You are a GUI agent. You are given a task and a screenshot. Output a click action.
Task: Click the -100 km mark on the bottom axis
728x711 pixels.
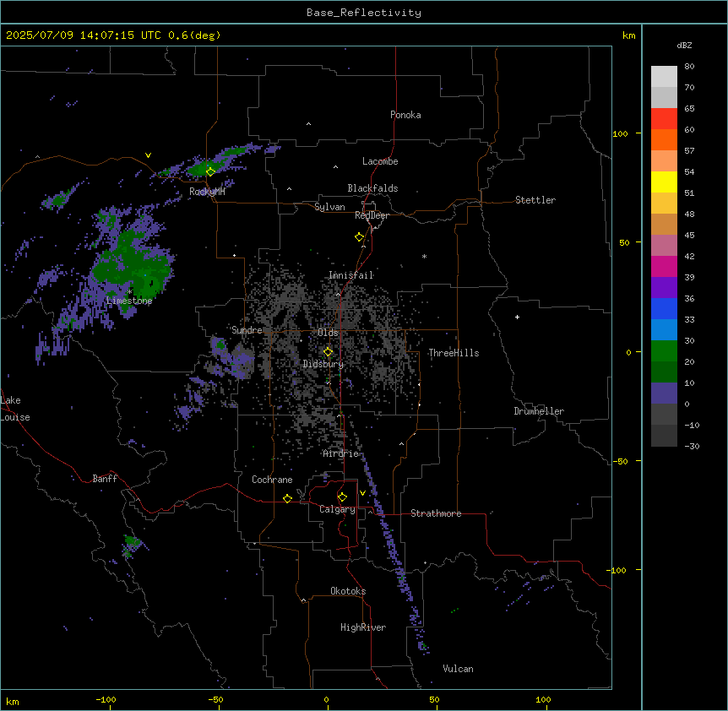pyautogui.click(x=106, y=699)
